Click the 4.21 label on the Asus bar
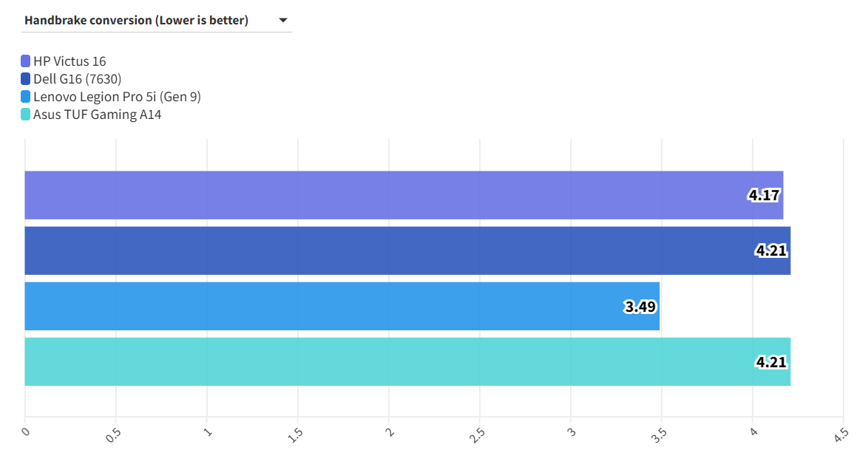The image size is (868, 453). (770, 362)
